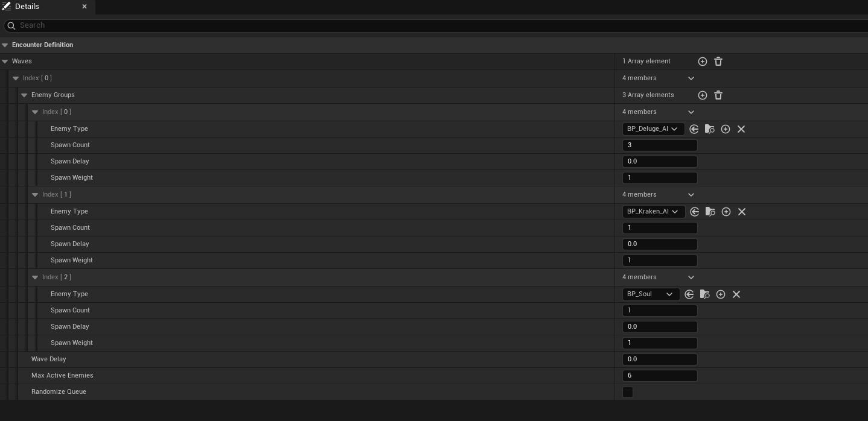The height and width of the screenshot is (421, 868).
Task: Enable the Randomize Queue checkbox
Action: (x=628, y=392)
